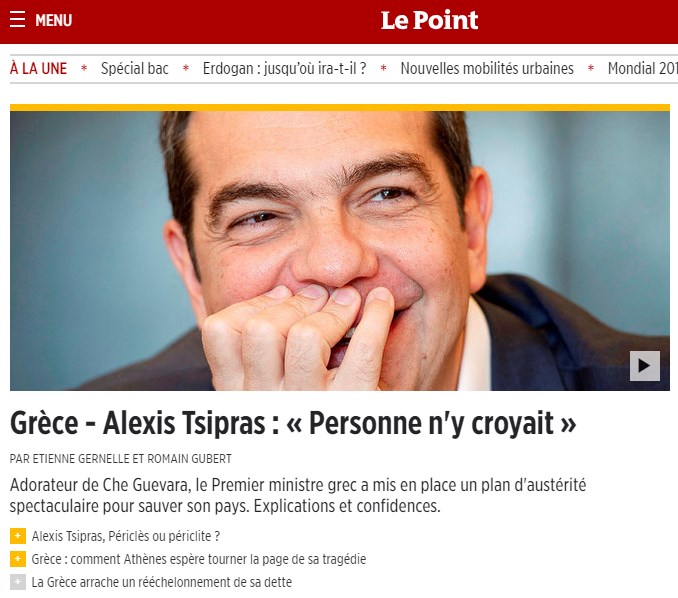Click the Alexis Tsipras main photo
Image resolution: width=678 pixels, height=598 pixels.
point(339,251)
